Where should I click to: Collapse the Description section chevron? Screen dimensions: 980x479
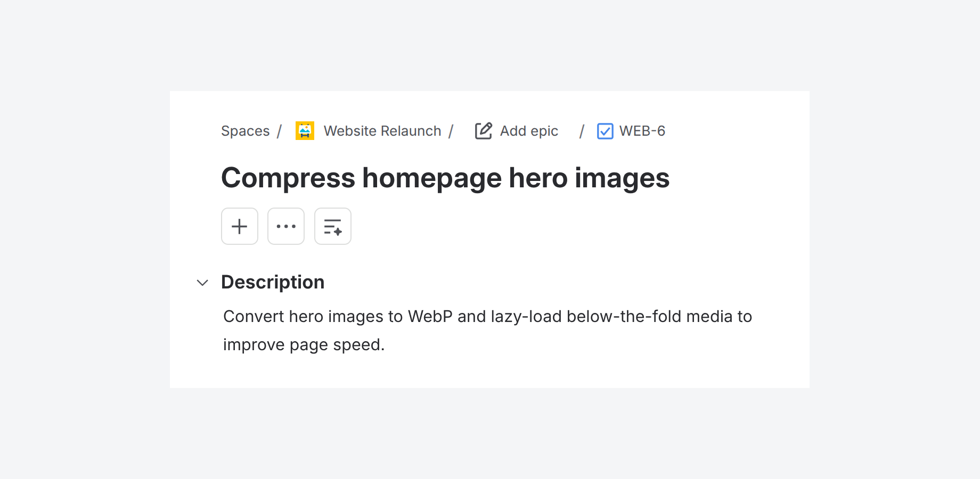(x=202, y=283)
